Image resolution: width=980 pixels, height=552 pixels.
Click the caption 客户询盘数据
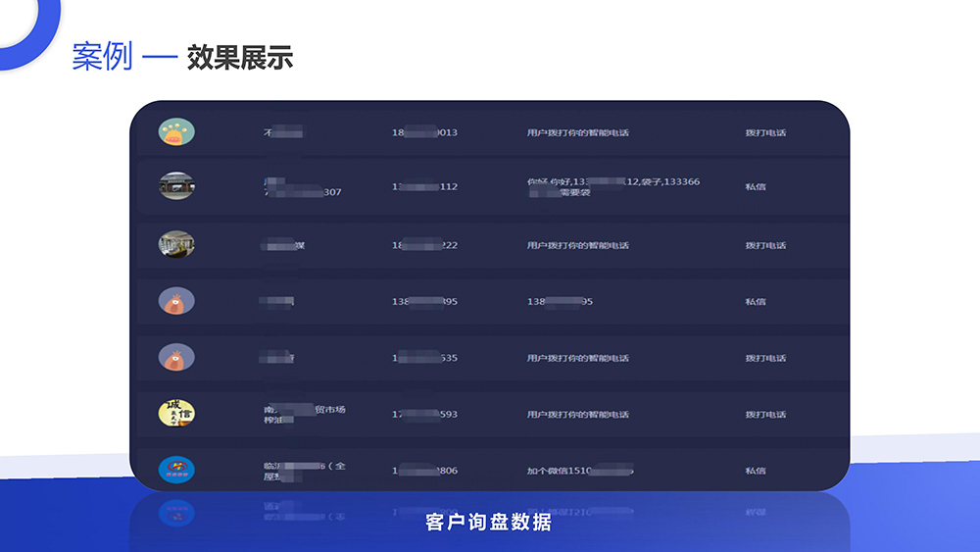[x=489, y=522]
